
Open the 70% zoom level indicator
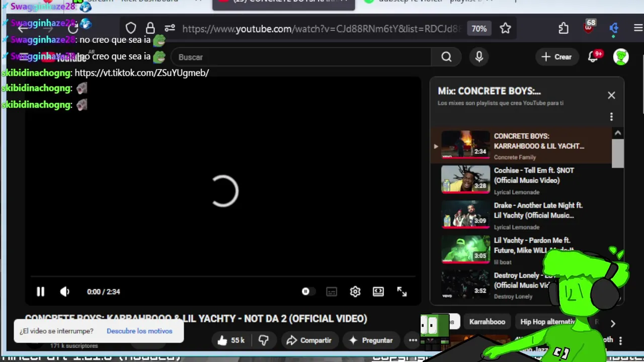point(479,29)
